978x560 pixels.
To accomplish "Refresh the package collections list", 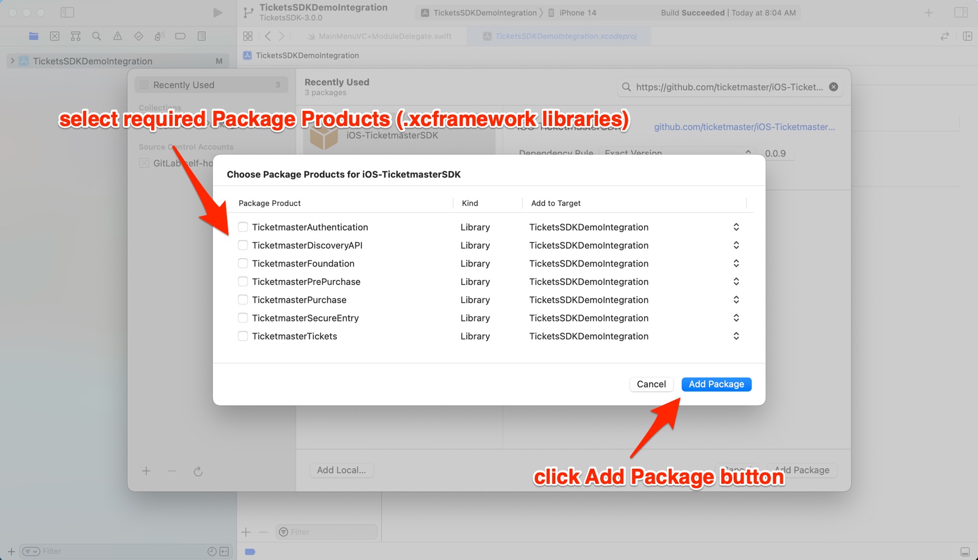I will point(198,471).
